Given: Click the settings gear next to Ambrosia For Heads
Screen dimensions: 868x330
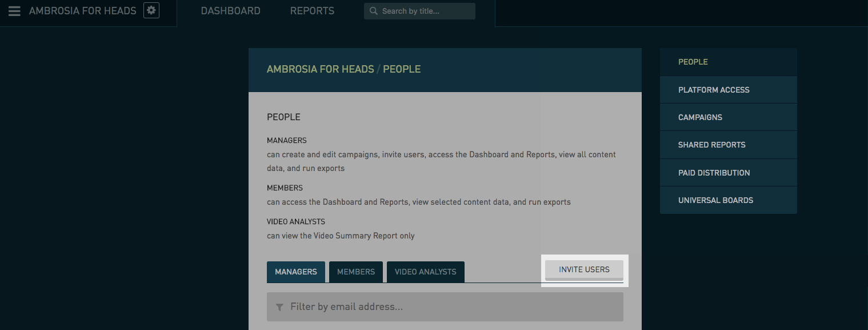Looking at the screenshot, I should (x=151, y=10).
